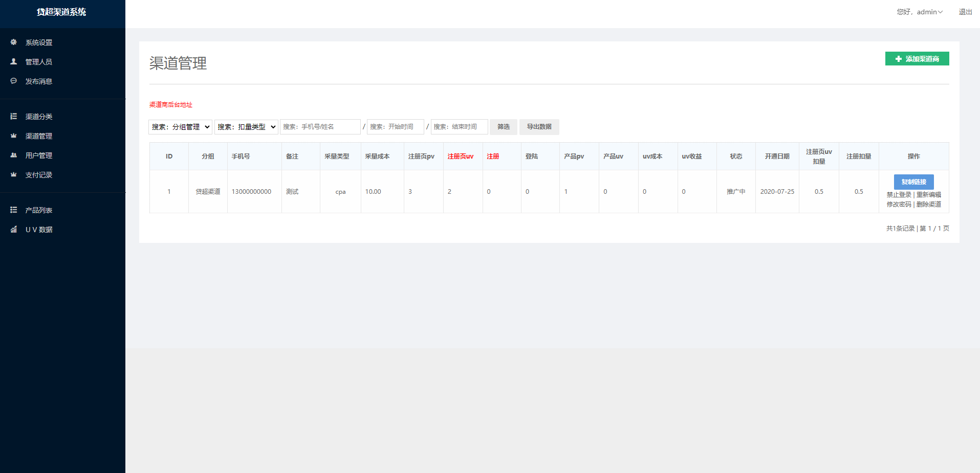Screen dimensions: 980x473
Task: Open the 扣量类型 search dropdown
Action: coord(246,127)
